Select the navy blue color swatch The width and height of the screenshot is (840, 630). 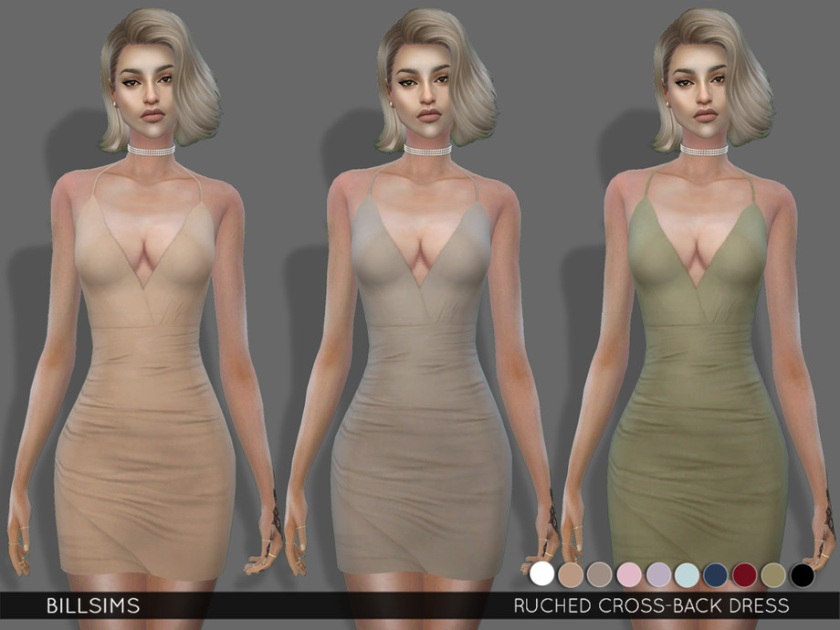[x=715, y=573]
